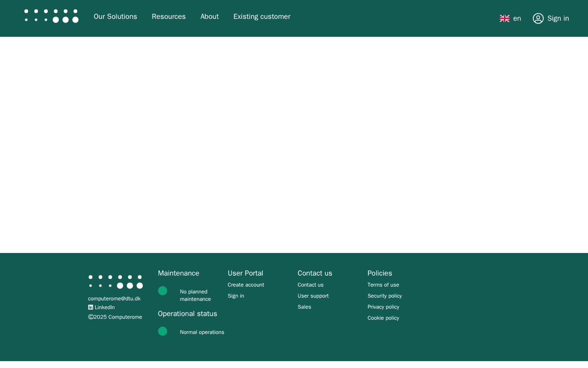This screenshot has width=588, height=368.
Task: Click the Computerome dotted logo in header
Action: [x=51, y=16]
